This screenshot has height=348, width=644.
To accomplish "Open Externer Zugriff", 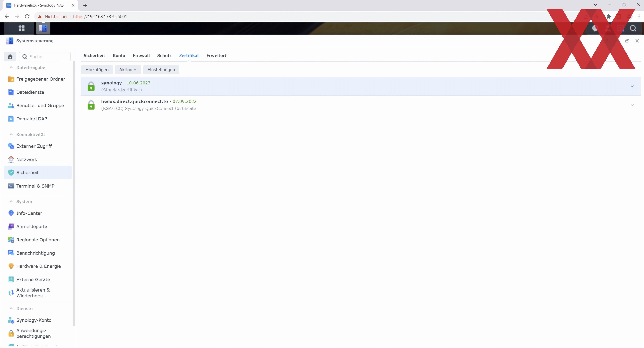I will [38, 146].
